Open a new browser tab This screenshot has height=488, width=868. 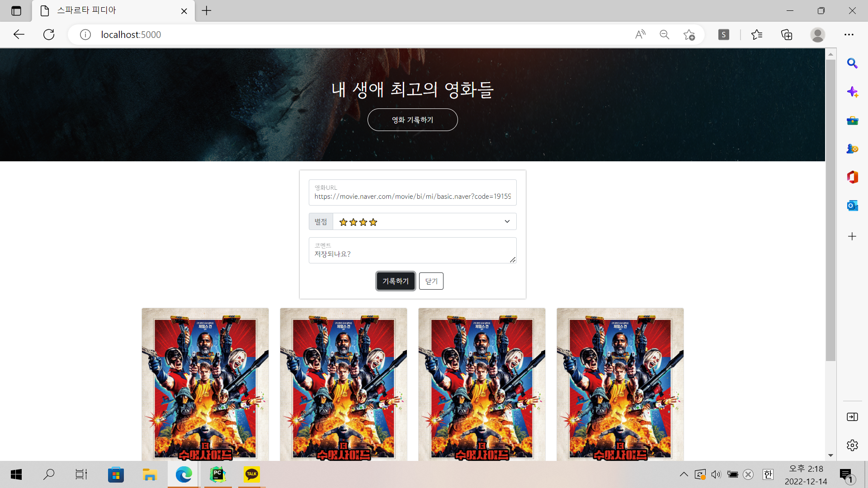tap(207, 11)
